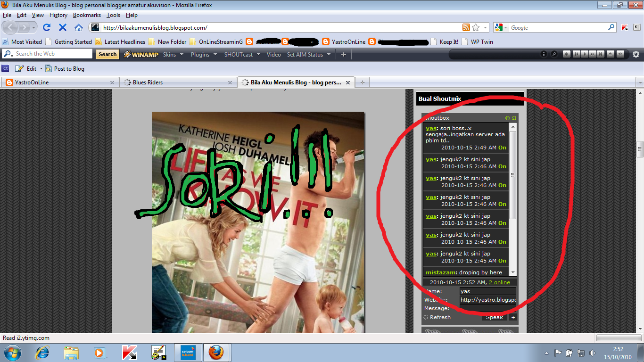Open the Most Visited bookmarks folder

coord(22,41)
